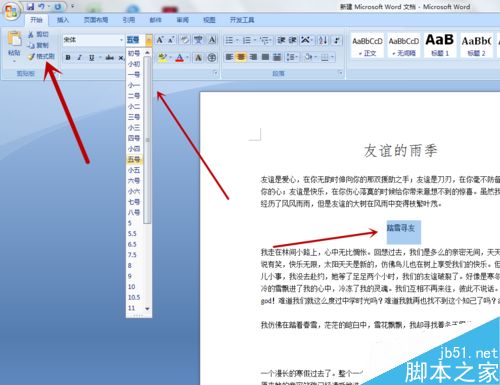Increase the paragraph indent
Image resolution: width=500 pixels, height=385 pixels.
click(292, 40)
